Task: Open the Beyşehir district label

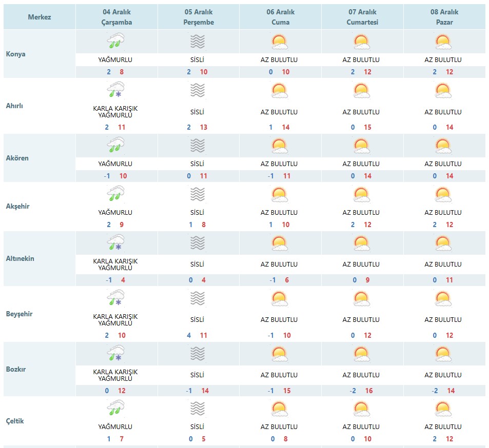Action: [19, 314]
